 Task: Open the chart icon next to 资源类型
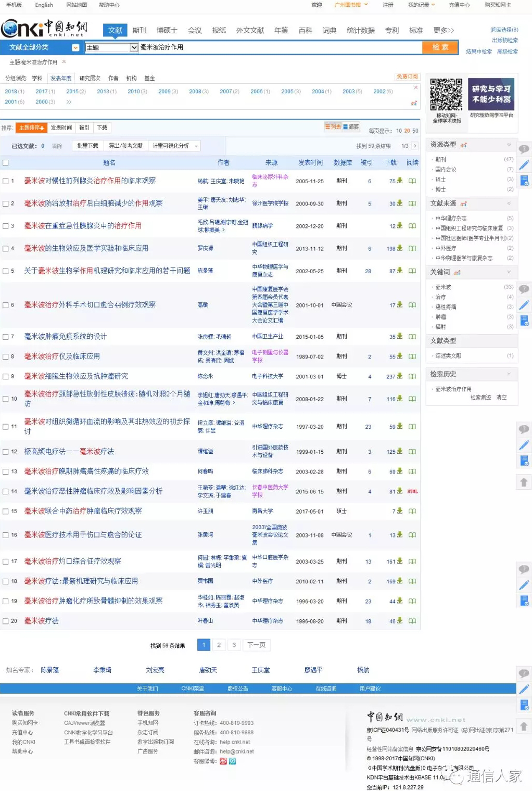(x=463, y=145)
